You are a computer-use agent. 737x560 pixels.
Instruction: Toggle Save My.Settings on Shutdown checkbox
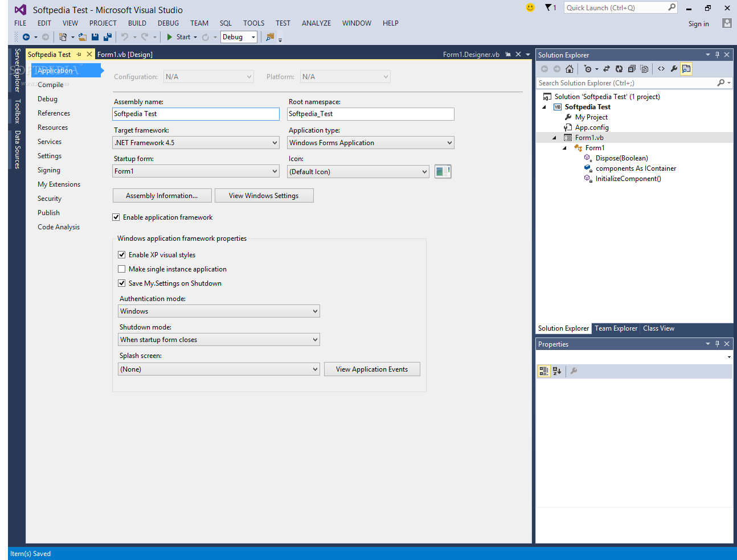tap(122, 283)
